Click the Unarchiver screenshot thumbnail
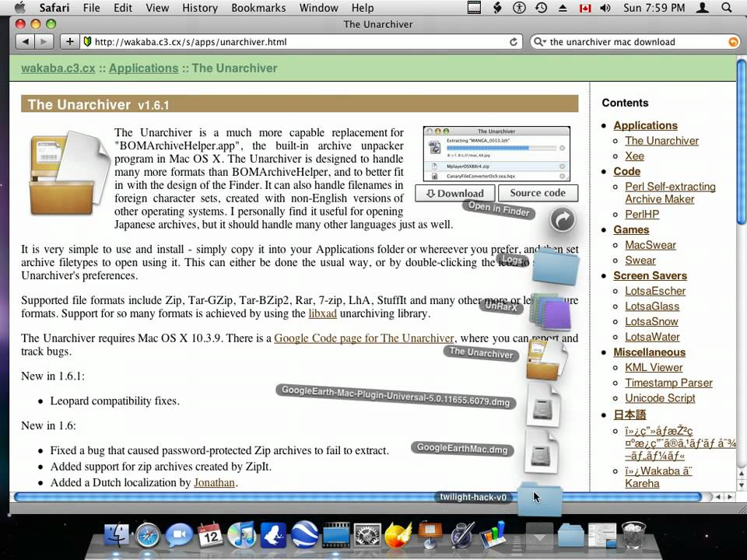The image size is (747, 560). 496,153
